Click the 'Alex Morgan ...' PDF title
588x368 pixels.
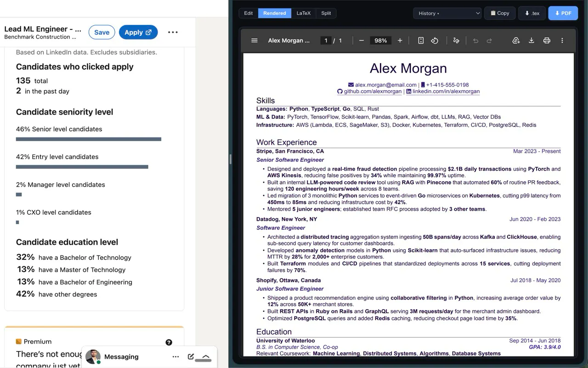(x=289, y=40)
